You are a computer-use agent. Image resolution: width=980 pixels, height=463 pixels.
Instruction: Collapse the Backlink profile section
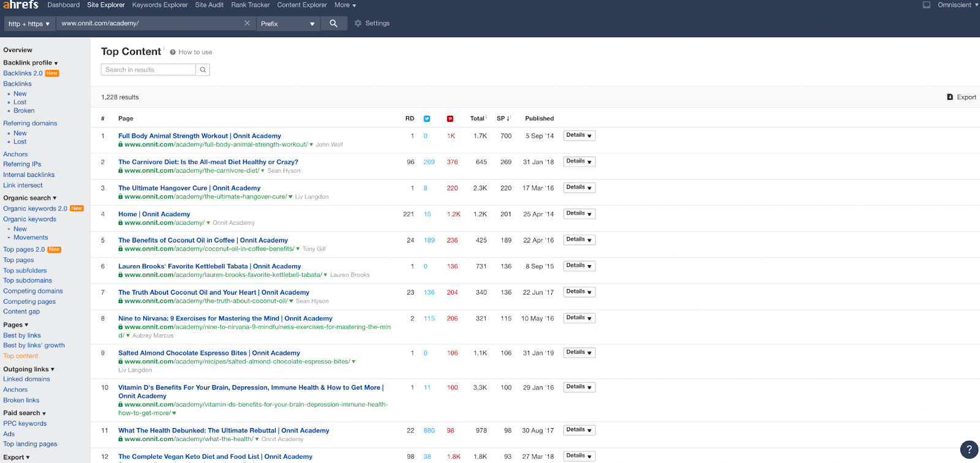31,62
